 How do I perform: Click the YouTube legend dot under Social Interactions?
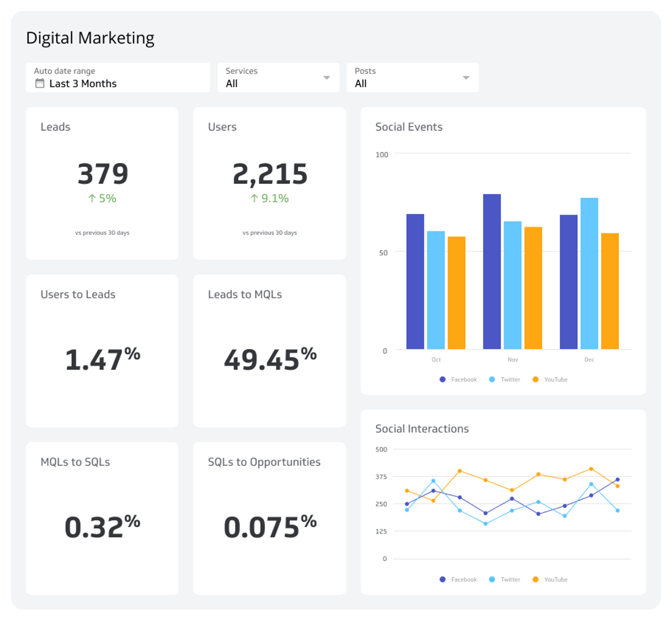pos(537,579)
